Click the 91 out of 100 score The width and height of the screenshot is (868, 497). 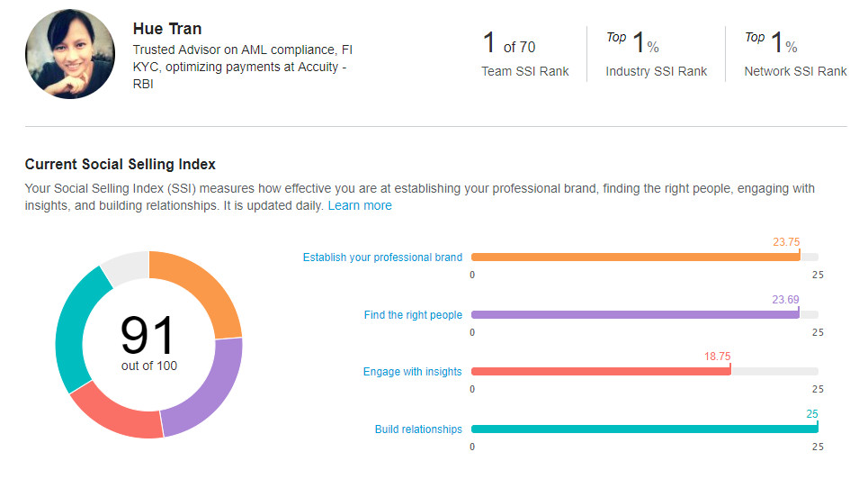pyautogui.click(x=148, y=342)
